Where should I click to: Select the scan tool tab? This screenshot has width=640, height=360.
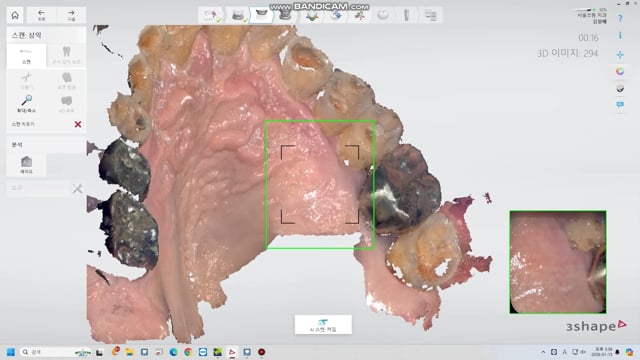26,56
